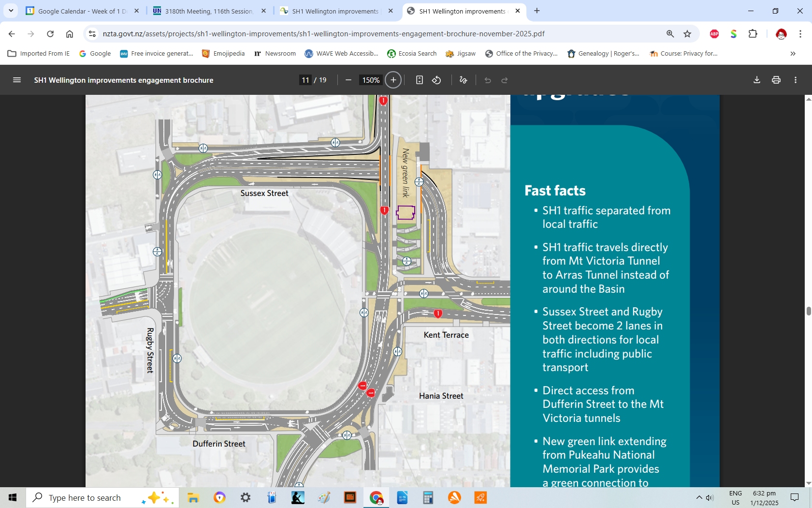This screenshot has width=812, height=508.
Task: Edit the zoom percentage field
Action: coord(371,80)
